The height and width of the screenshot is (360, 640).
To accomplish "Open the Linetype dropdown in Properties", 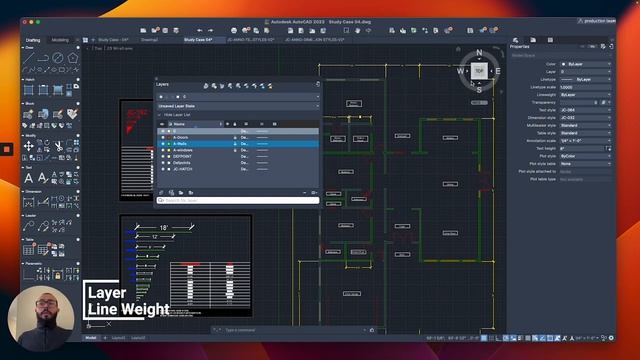I will coord(585,80).
